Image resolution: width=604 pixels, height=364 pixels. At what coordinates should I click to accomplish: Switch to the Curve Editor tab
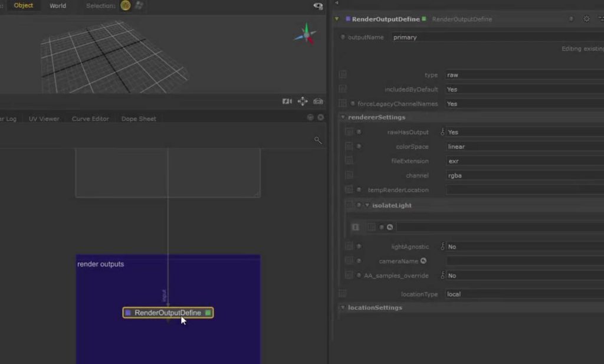(x=90, y=119)
